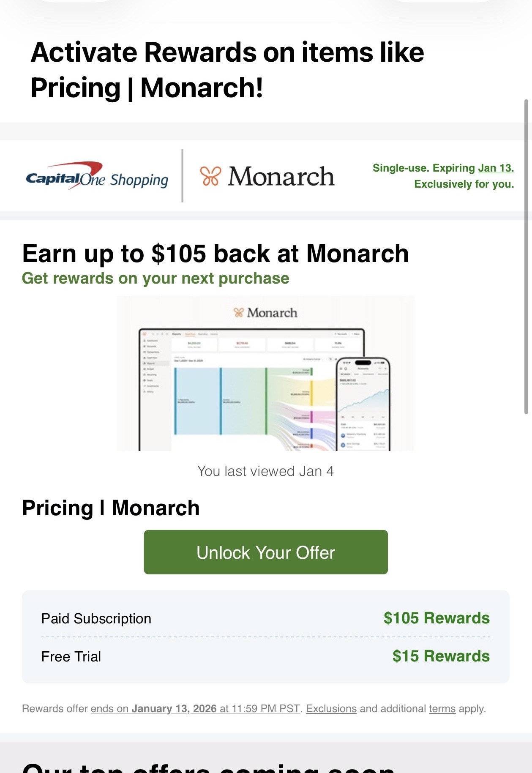Tap the phone mockup in the product image
The image size is (532, 773).
pyautogui.click(x=363, y=404)
